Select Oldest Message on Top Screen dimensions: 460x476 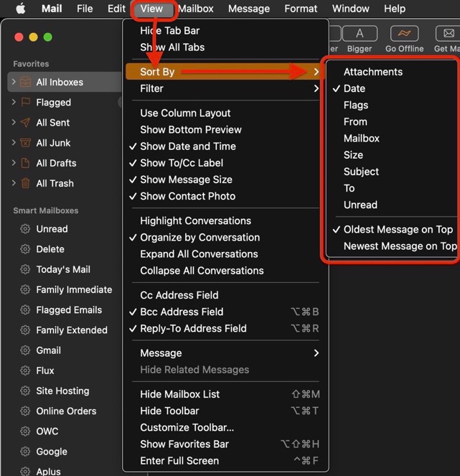point(393,230)
